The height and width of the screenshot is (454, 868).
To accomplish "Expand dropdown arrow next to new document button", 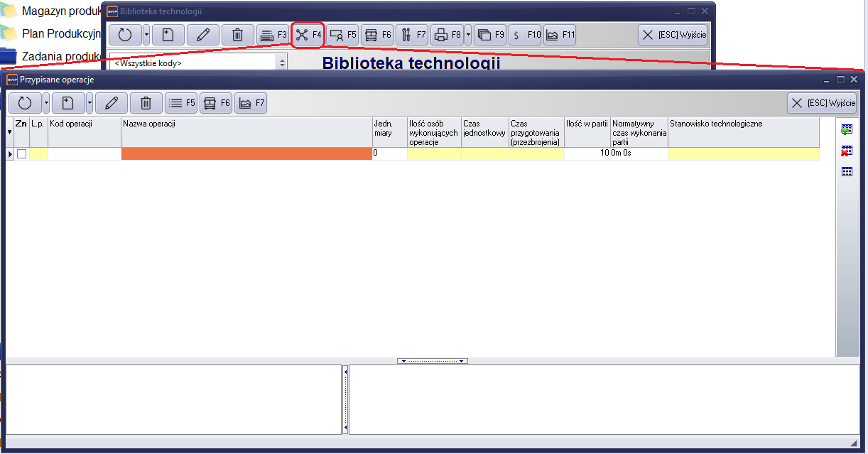I will click(89, 103).
